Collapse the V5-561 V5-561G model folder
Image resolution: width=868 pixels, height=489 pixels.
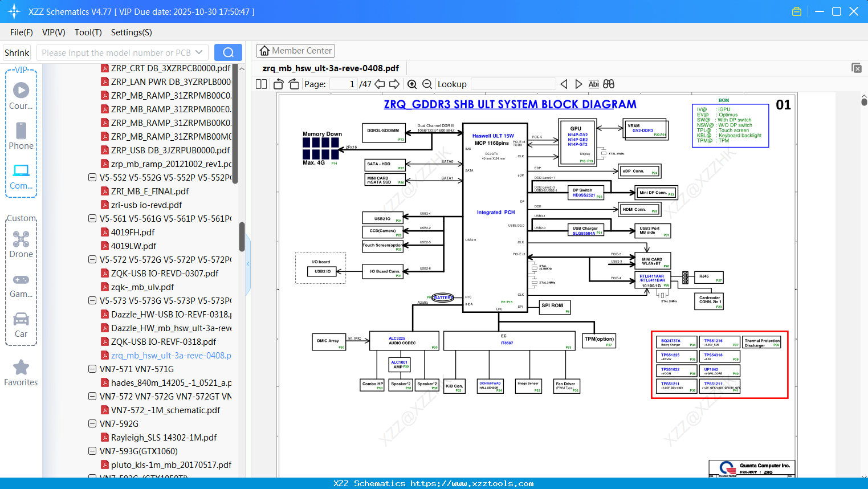[x=92, y=219]
